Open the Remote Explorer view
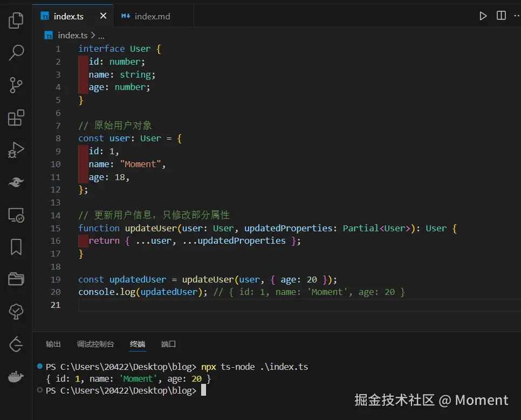521x420 pixels. (16, 215)
